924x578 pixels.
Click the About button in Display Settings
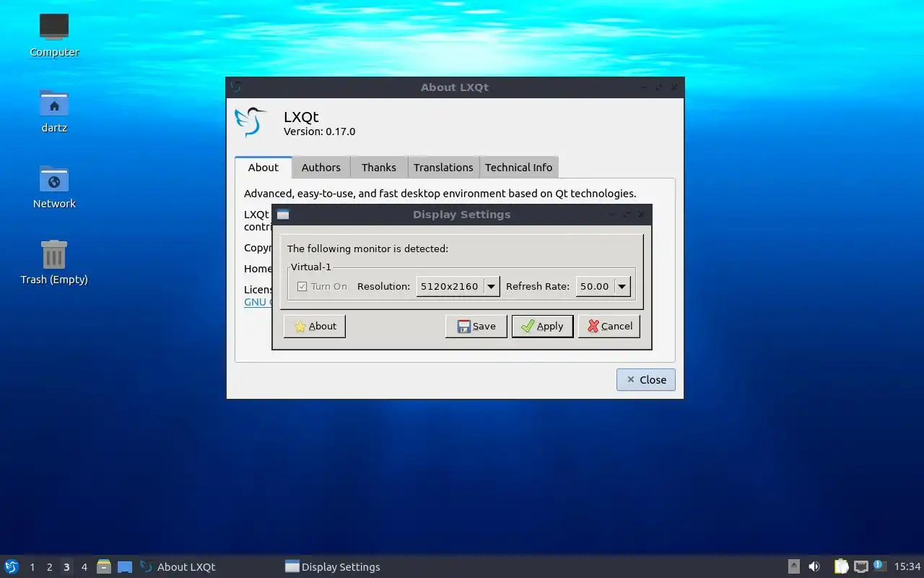[315, 326]
